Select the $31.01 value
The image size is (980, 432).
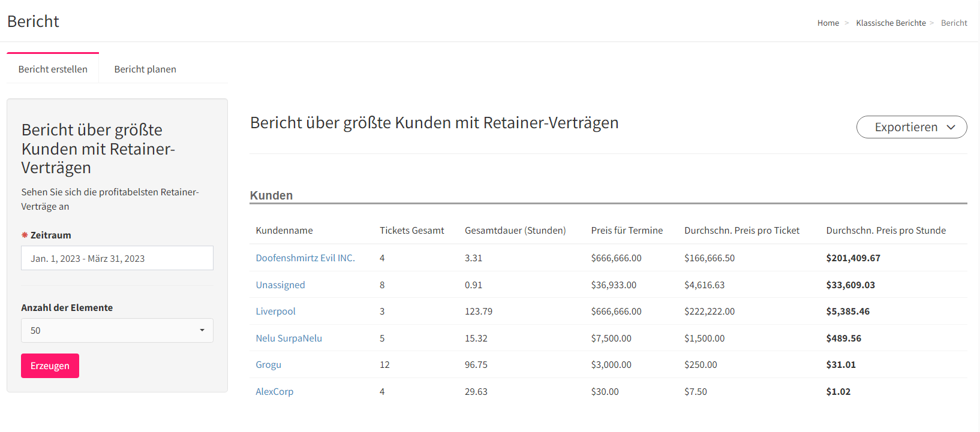pos(841,364)
